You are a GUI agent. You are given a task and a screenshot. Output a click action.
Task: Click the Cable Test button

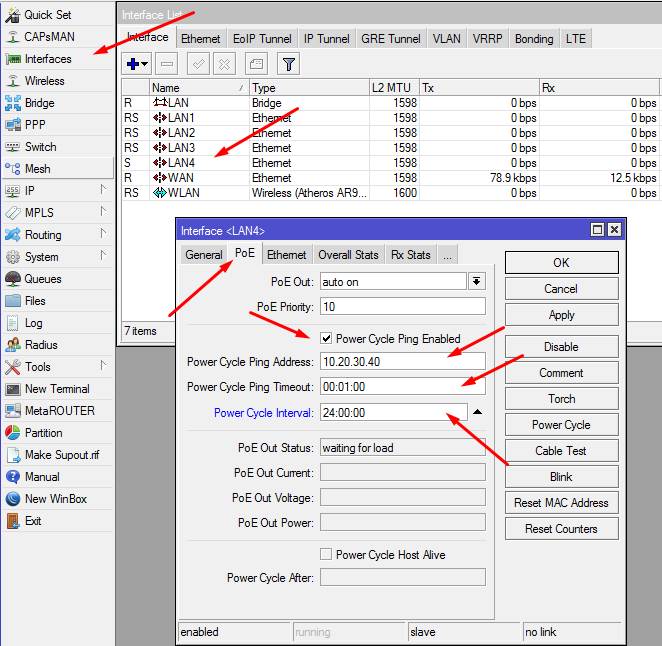click(x=561, y=451)
